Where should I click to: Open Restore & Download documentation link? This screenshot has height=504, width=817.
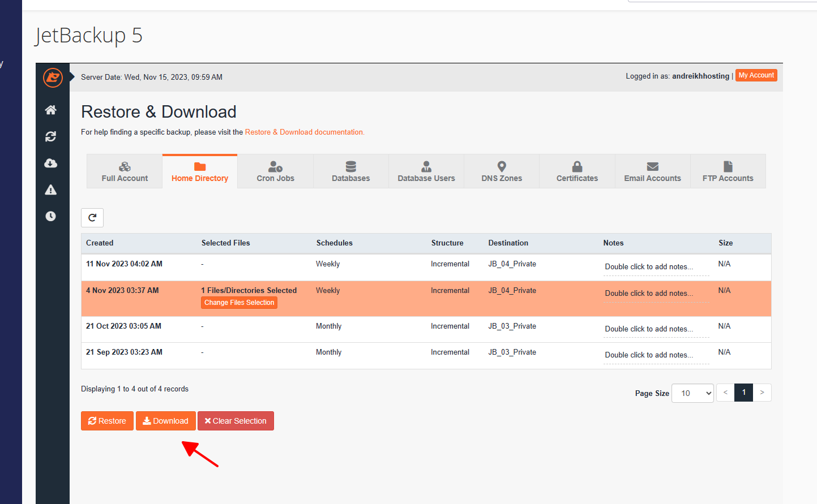[305, 132]
